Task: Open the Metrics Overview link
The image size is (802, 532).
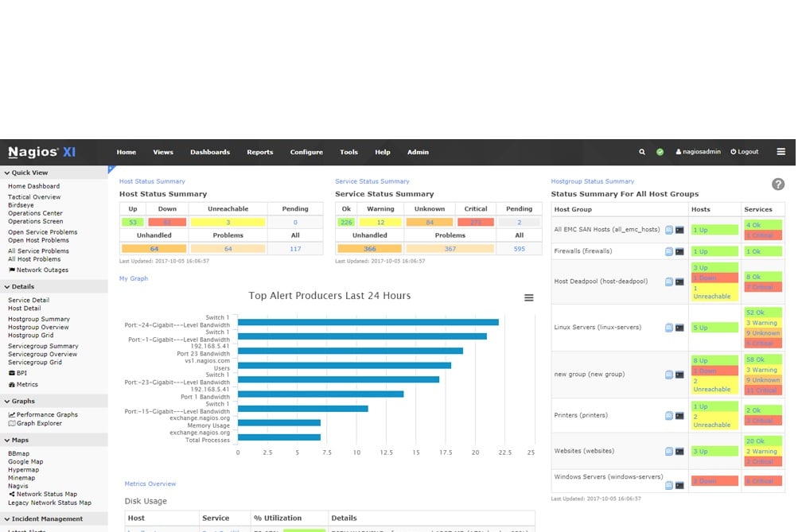Action: [x=150, y=483]
